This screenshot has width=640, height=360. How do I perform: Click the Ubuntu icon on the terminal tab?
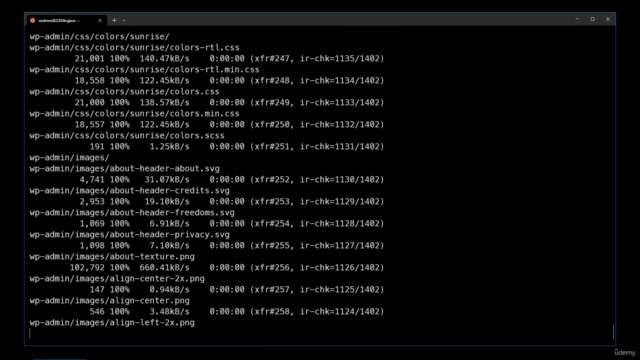(33, 20)
